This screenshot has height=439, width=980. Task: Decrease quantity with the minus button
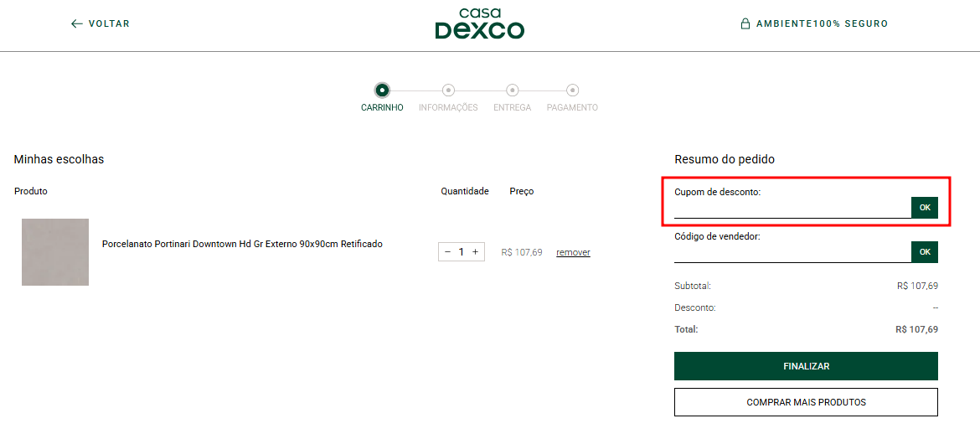pyautogui.click(x=447, y=252)
